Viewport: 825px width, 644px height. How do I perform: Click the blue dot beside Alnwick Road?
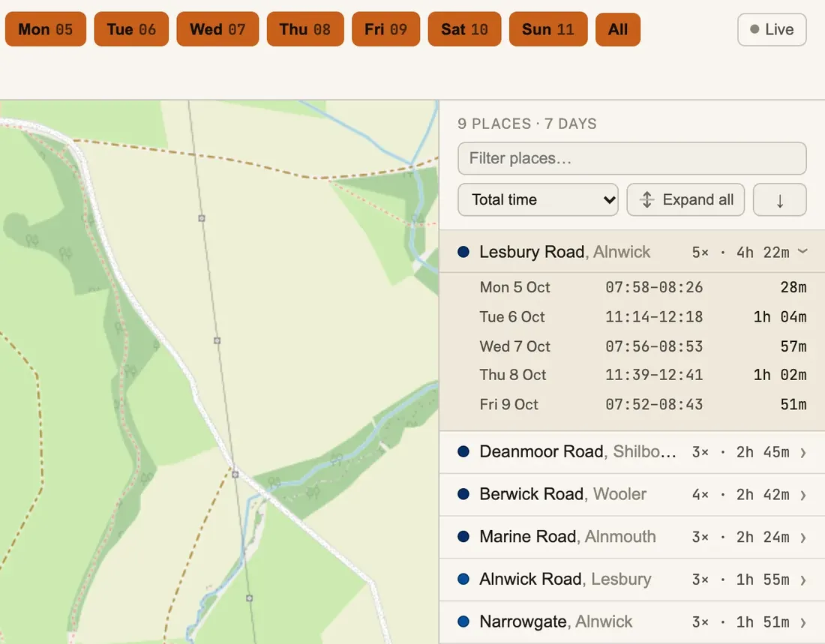[x=463, y=580]
